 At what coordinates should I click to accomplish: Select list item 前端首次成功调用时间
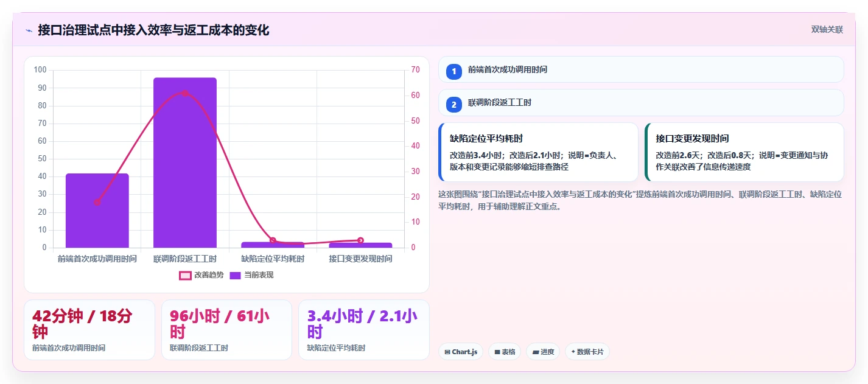point(641,69)
